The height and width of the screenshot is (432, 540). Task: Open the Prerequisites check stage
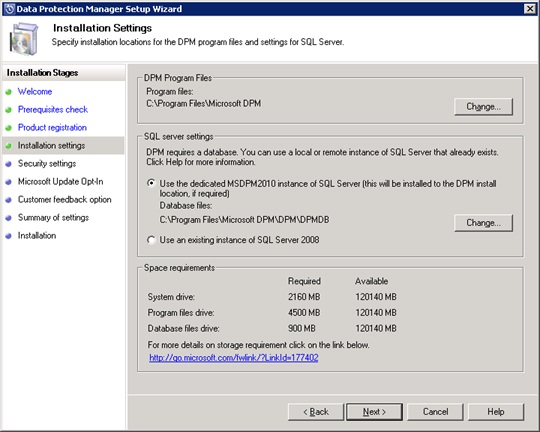[53, 110]
